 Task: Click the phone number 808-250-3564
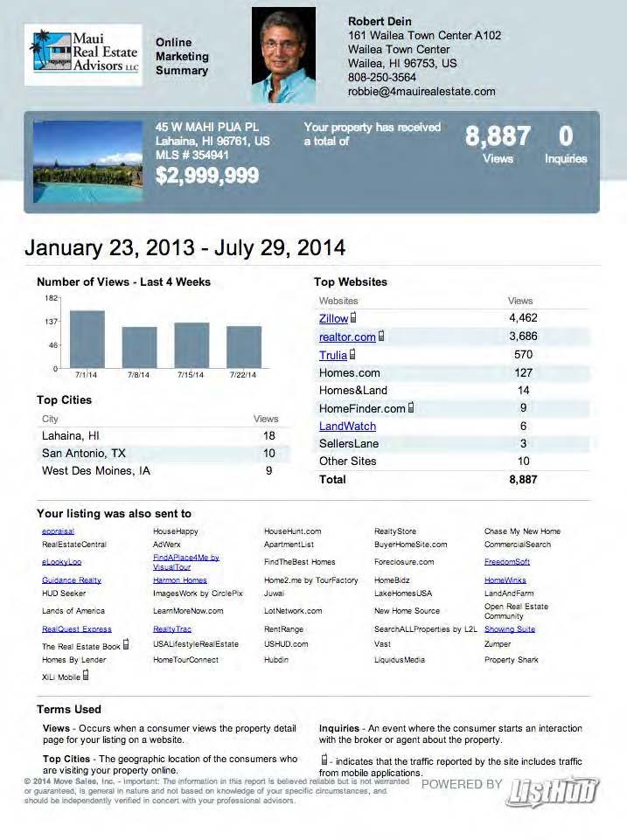tap(382, 77)
